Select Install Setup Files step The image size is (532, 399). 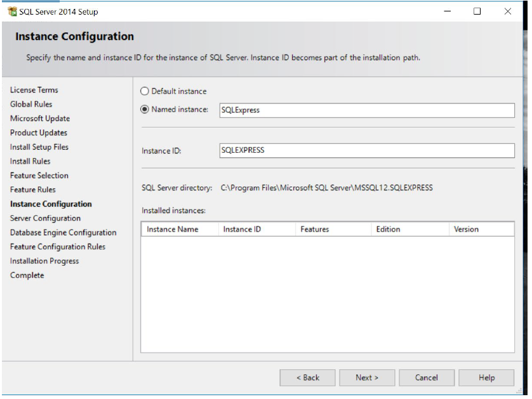39,147
